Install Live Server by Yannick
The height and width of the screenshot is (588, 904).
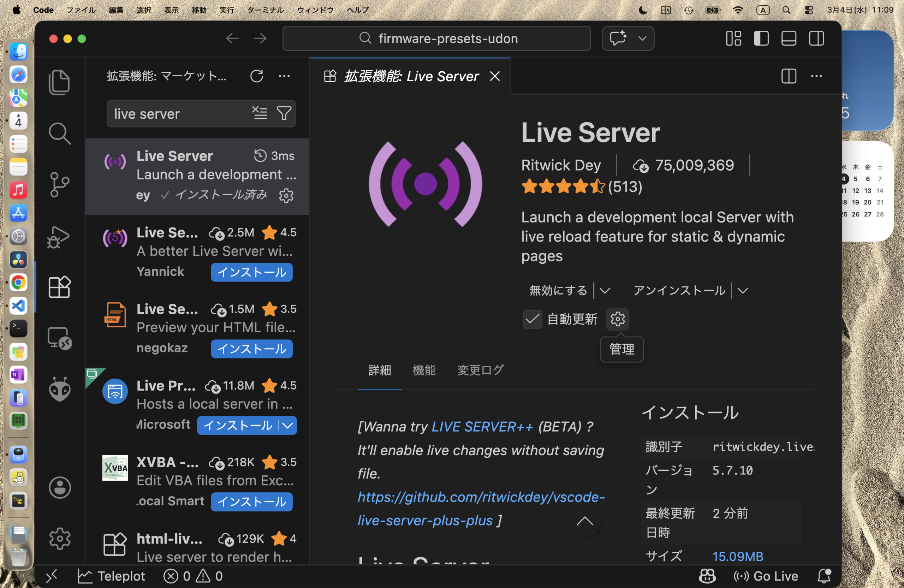coord(251,272)
